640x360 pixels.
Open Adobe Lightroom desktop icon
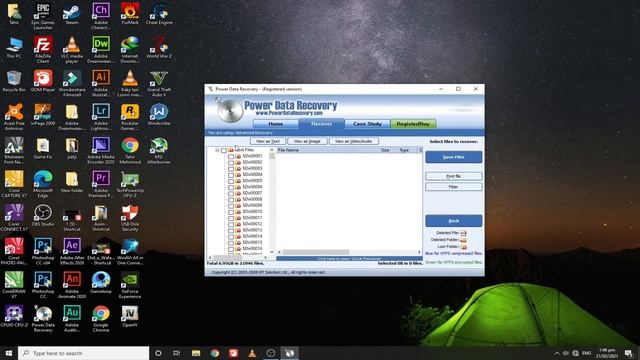coord(101,117)
